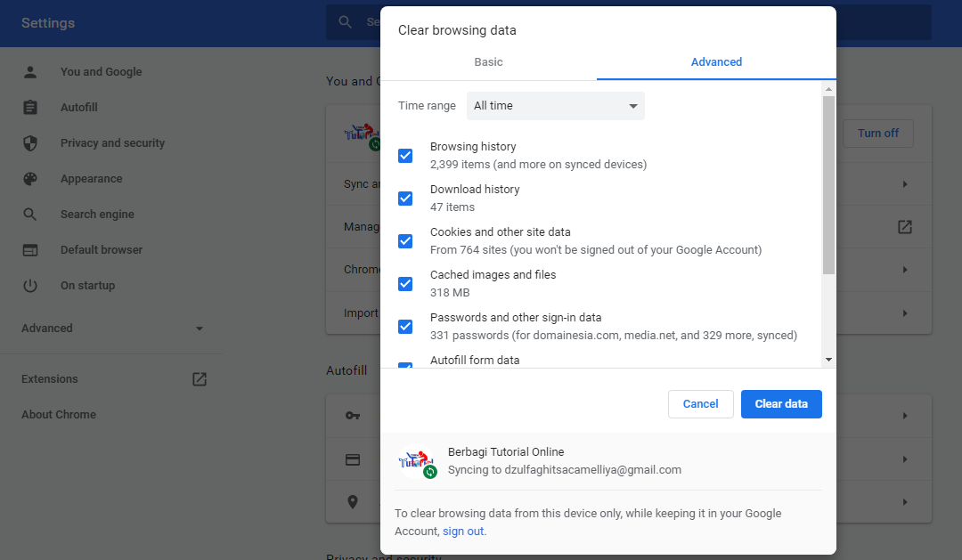This screenshot has height=560, width=962.
Task: Open the Extensions link in sidebar
Action: tap(50, 379)
